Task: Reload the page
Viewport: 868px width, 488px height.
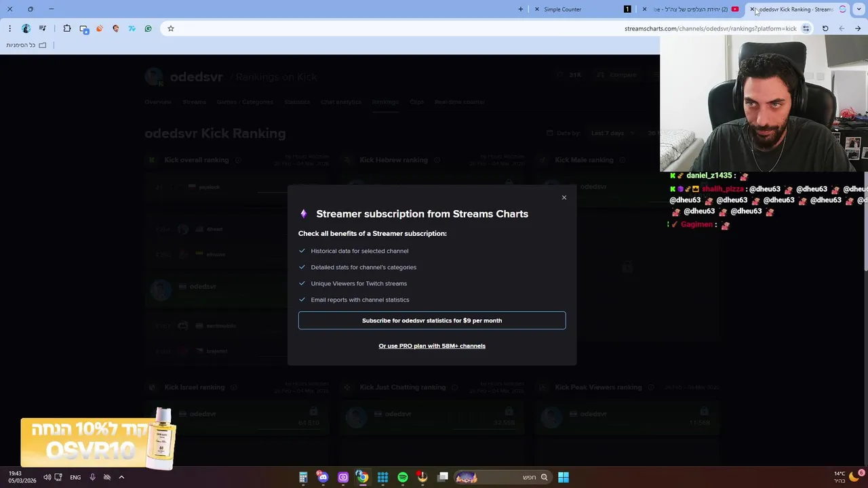Action: point(825,28)
